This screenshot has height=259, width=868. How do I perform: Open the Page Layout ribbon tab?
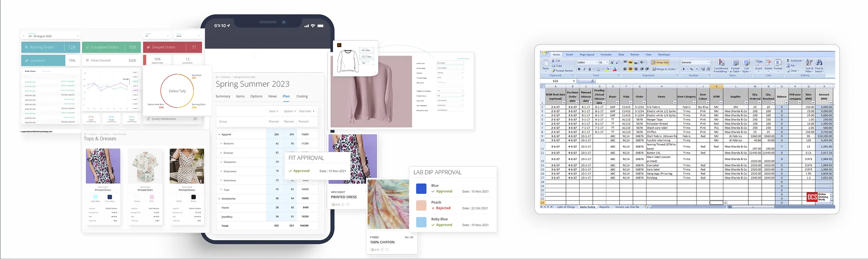pos(587,55)
